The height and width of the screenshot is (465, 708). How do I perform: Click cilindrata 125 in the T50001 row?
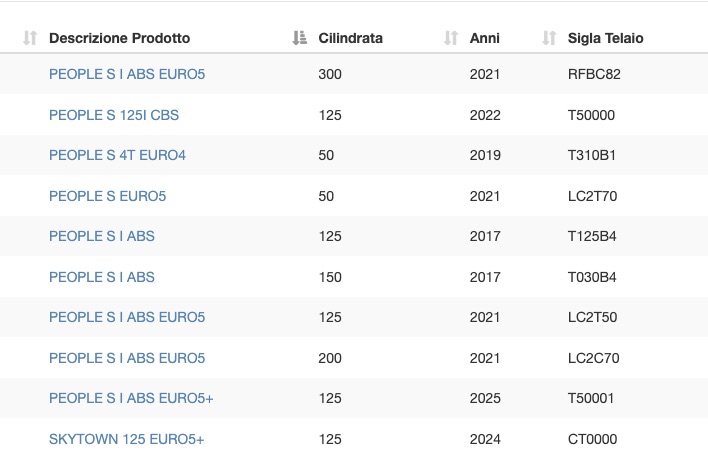[x=330, y=398]
